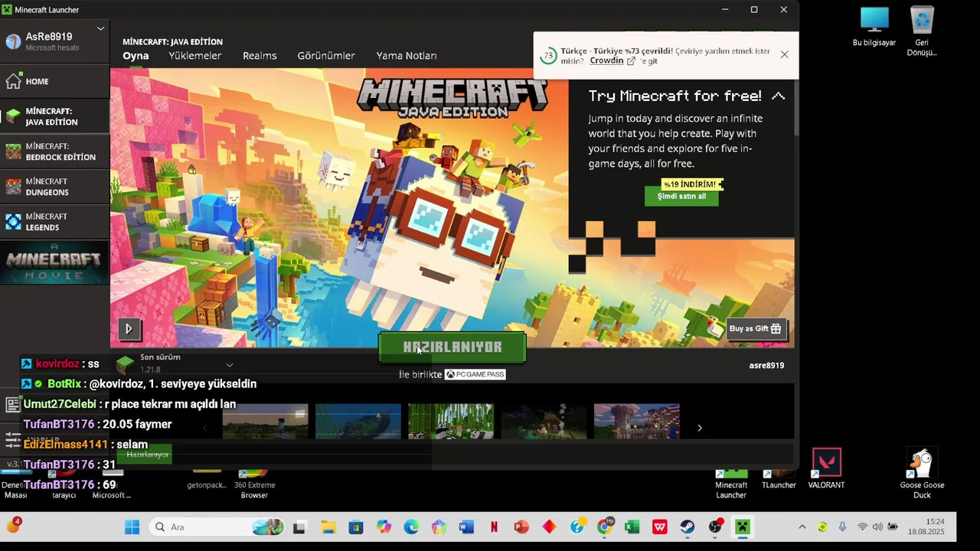
Task: Open Task View in the taskbar
Action: (x=300, y=527)
